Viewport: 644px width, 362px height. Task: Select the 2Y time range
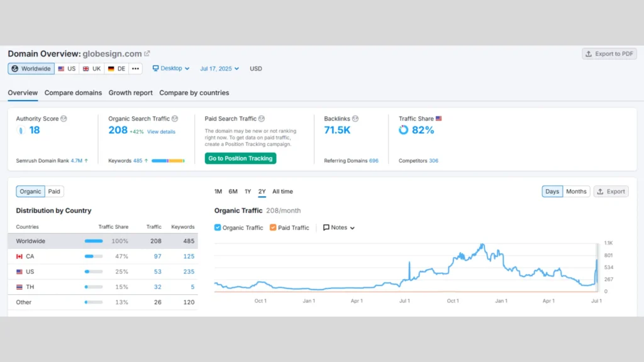(262, 191)
